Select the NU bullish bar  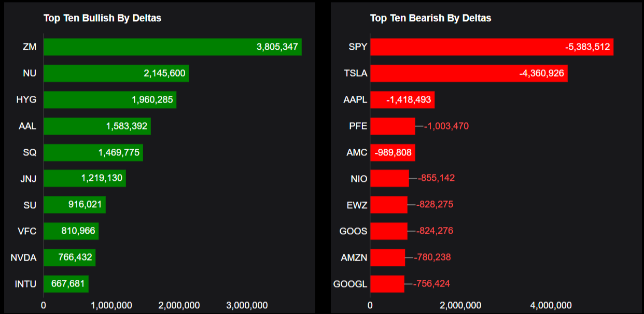[x=116, y=74]
